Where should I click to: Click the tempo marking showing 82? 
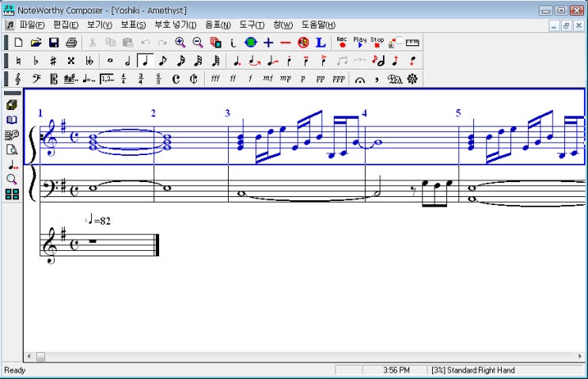tap(99, 221)
